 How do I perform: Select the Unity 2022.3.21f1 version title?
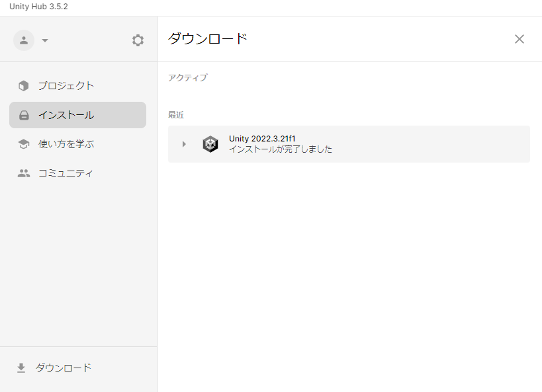tap(262, 139)
